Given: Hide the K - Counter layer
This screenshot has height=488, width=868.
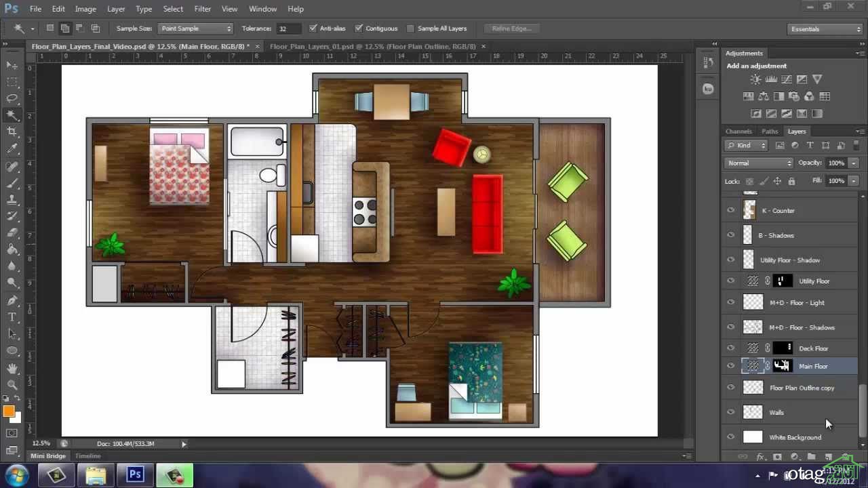Looking at the screenshot, I should click(x=731, y=211).
